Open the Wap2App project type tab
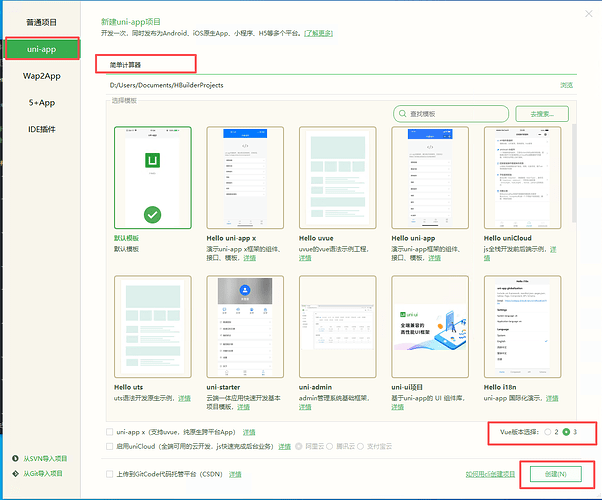The width and height of the screenshot is (602, 500). coord(42,75)
